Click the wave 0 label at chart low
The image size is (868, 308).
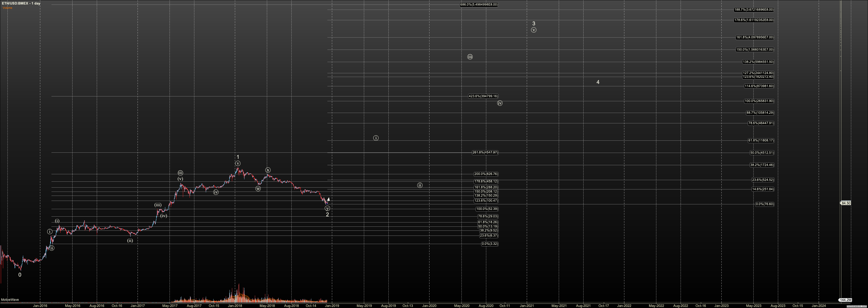(20, 275)
